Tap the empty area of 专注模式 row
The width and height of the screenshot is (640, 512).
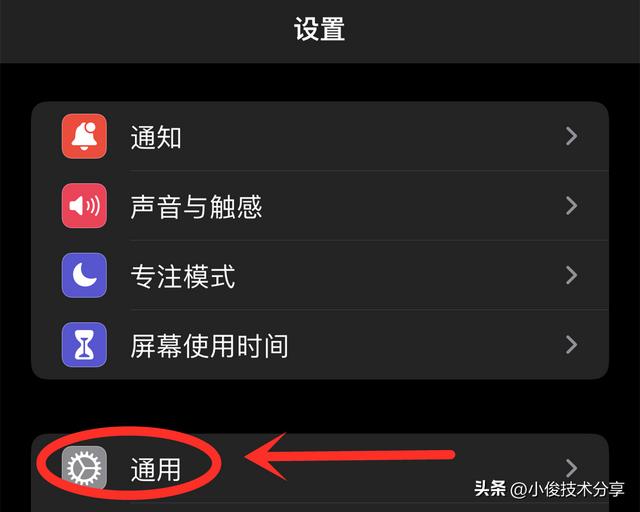click(400, 275)
